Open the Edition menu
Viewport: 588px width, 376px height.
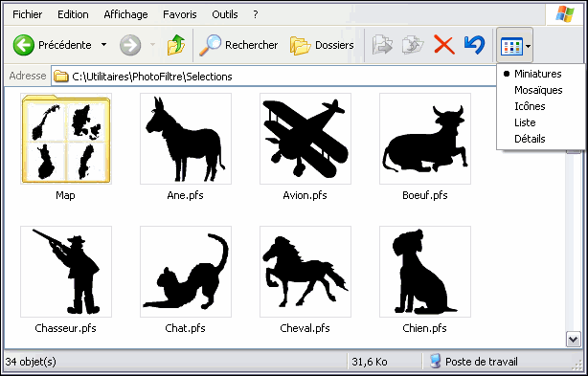[73, 14]
